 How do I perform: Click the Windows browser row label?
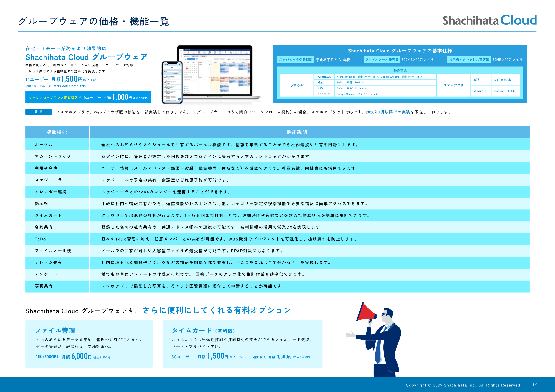pyautogui.click(x=324, y=77)
